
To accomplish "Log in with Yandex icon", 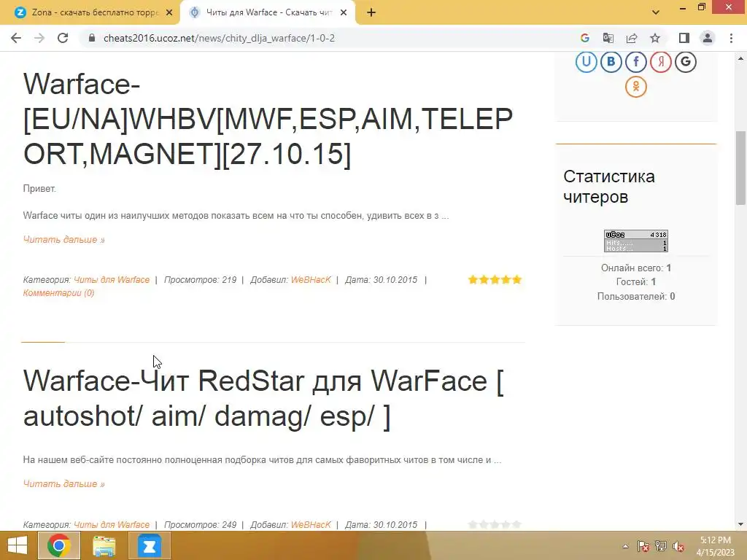I will click(661, 61).
